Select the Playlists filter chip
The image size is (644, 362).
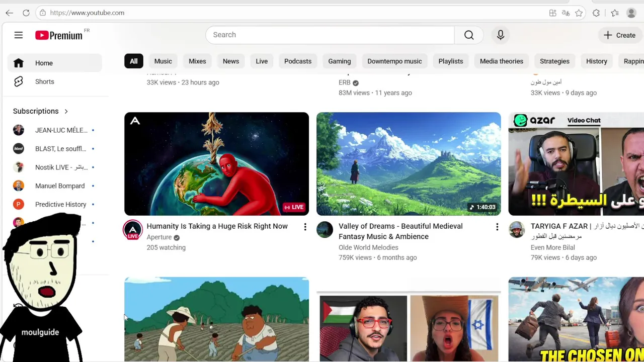(x=451, y=61)
